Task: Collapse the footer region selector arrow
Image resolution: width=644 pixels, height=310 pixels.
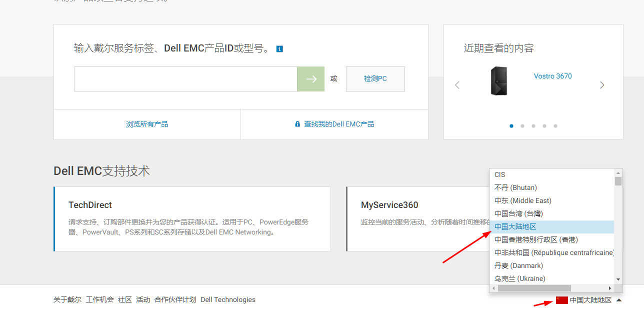Action: click(618, 300)
